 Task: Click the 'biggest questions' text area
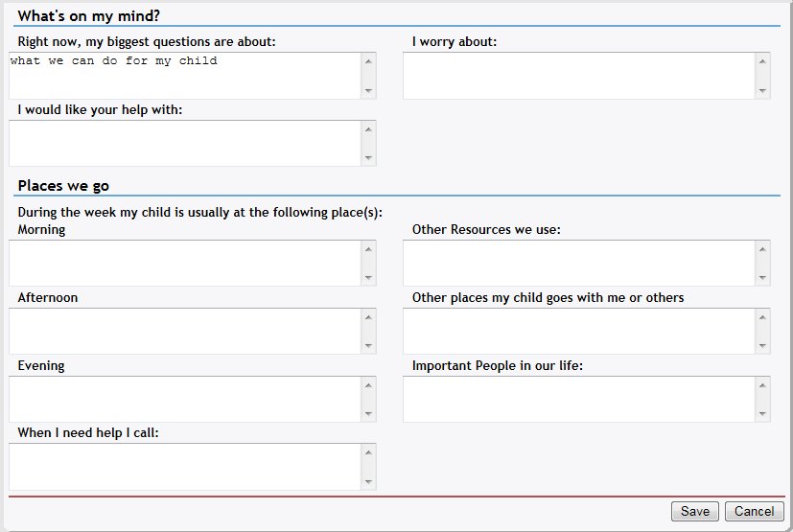184,76
